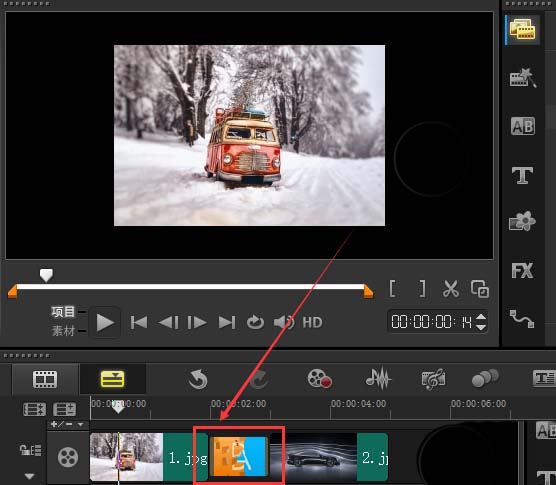Switch to Timeline view
Screen dimensions: 556x485
[112, 379]
